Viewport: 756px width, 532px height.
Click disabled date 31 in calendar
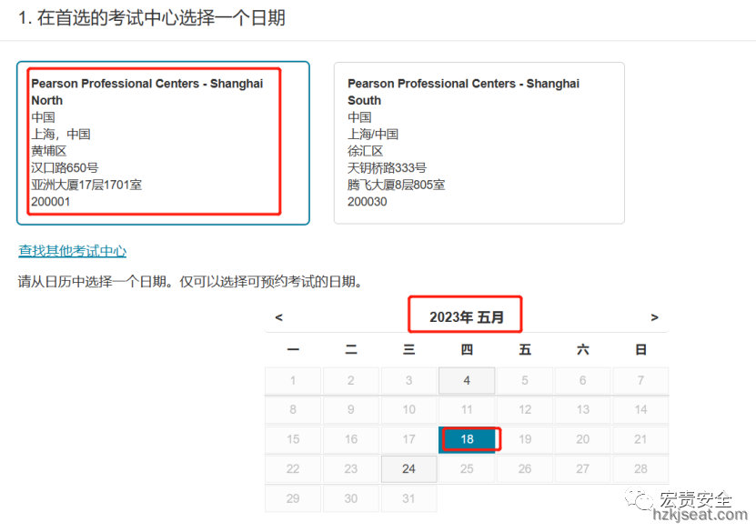tap(408, 498)
